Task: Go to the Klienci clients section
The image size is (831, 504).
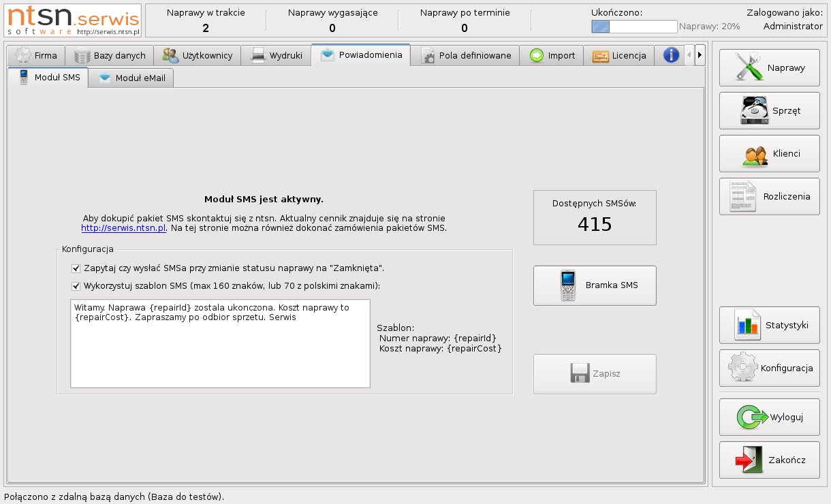Action: [769, 154]
